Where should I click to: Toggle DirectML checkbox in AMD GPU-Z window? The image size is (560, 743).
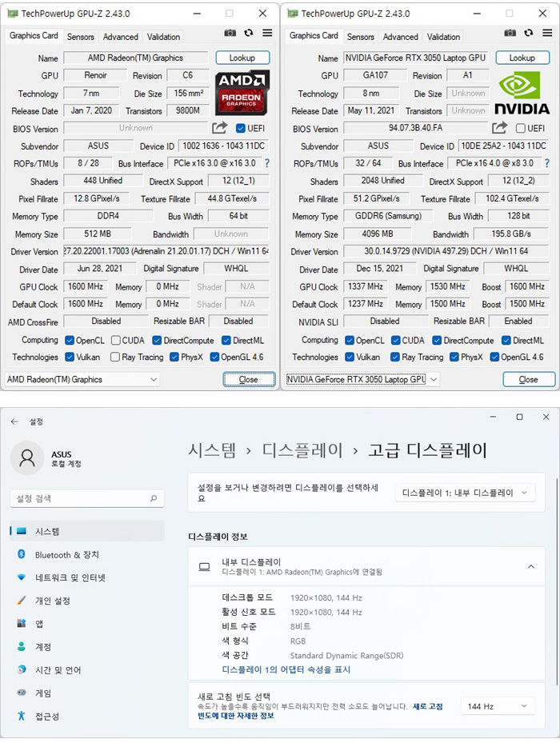pyautogui.click(x=226, y=340)
